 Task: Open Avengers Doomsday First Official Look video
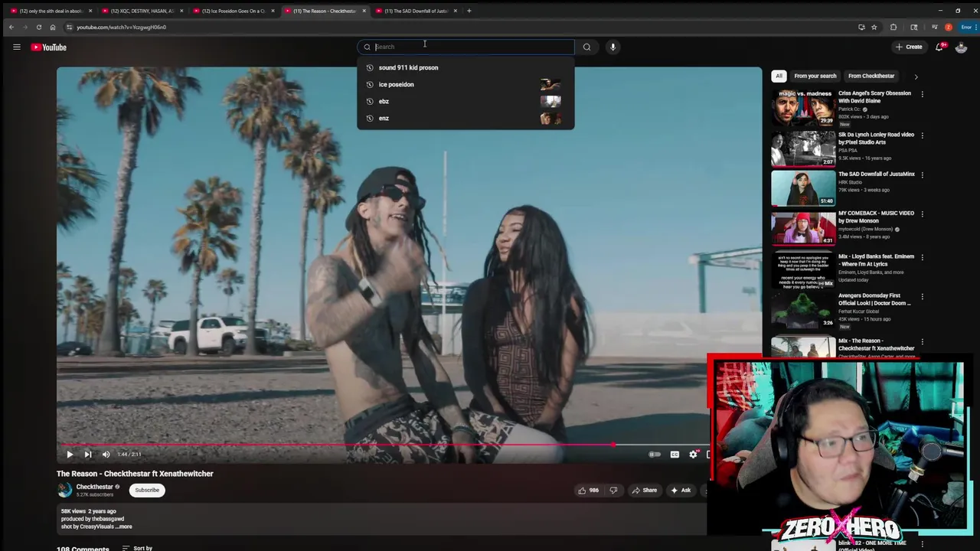pos(875,299)
